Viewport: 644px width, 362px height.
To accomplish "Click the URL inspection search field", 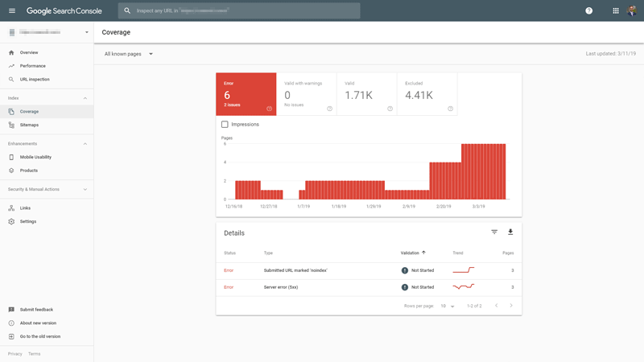I will tap(242, 10).
